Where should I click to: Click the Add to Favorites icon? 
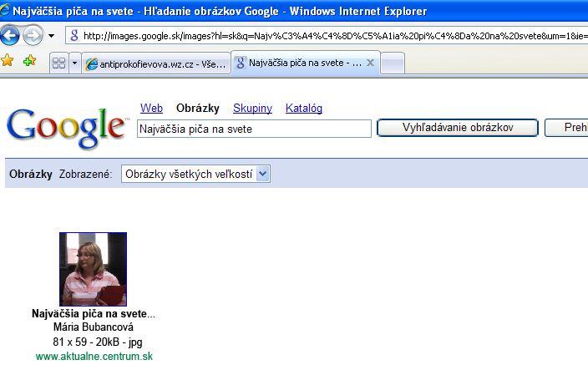[29, 60]
